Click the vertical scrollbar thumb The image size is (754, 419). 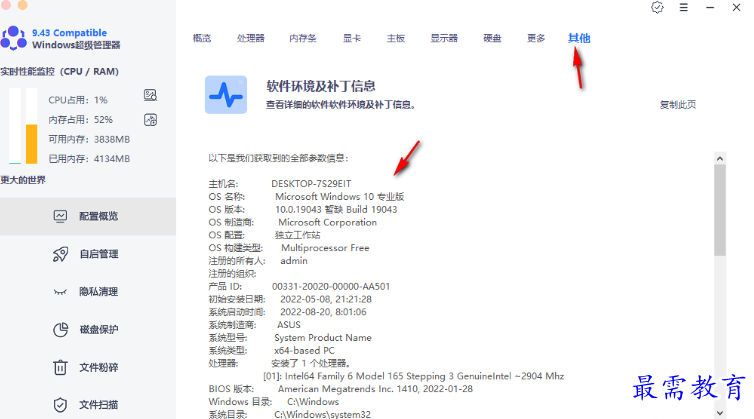pyautogui.click(x=719, y=210)
